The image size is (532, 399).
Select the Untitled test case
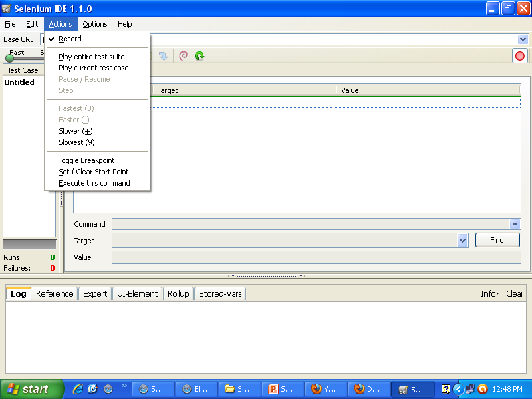click(x=19, y=82)
